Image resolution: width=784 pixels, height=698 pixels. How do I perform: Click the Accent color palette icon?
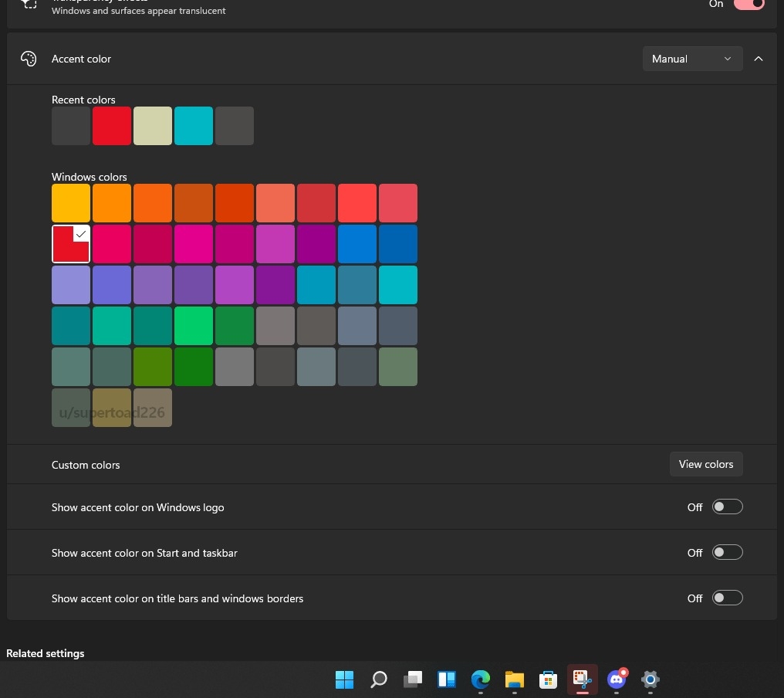click(29, 59)
